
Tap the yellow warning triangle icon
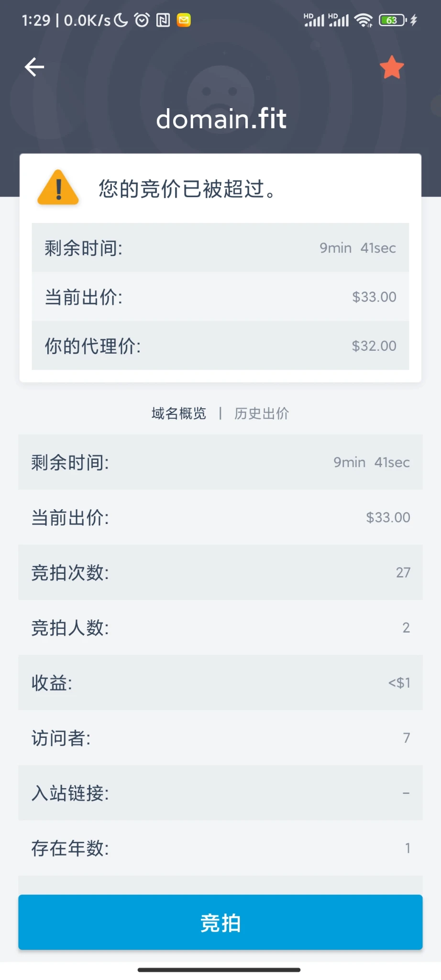(58, 188)
